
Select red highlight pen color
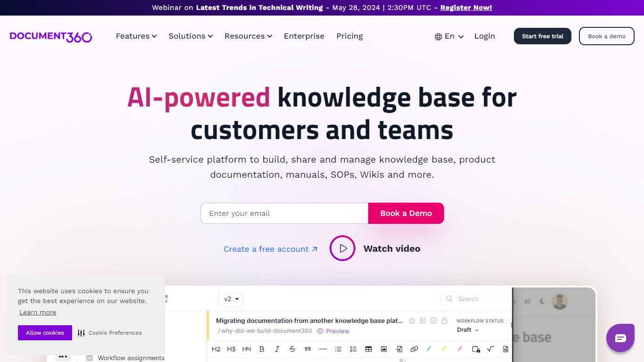460,349
